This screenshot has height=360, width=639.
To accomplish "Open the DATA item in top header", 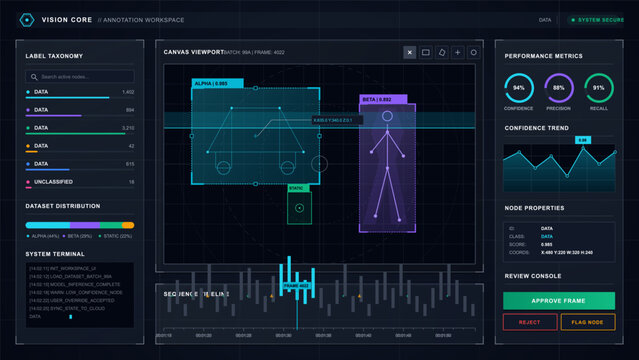I will [545, 20].
